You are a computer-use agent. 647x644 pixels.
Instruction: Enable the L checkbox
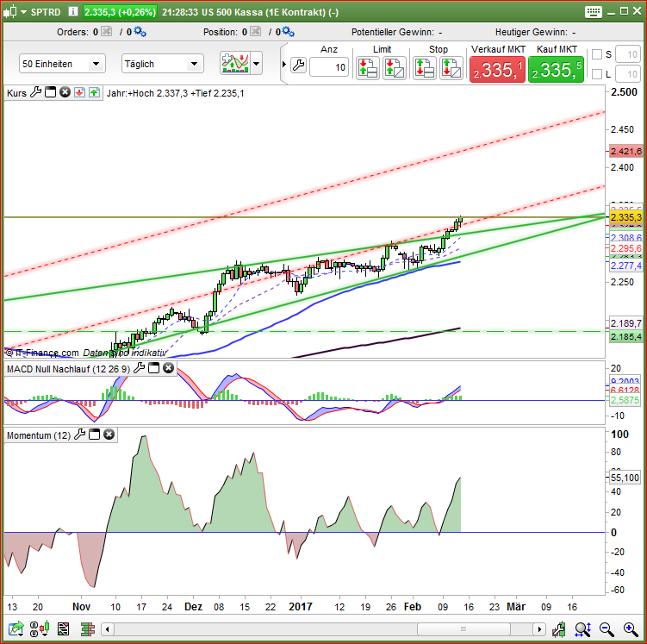tap(597, 74)
